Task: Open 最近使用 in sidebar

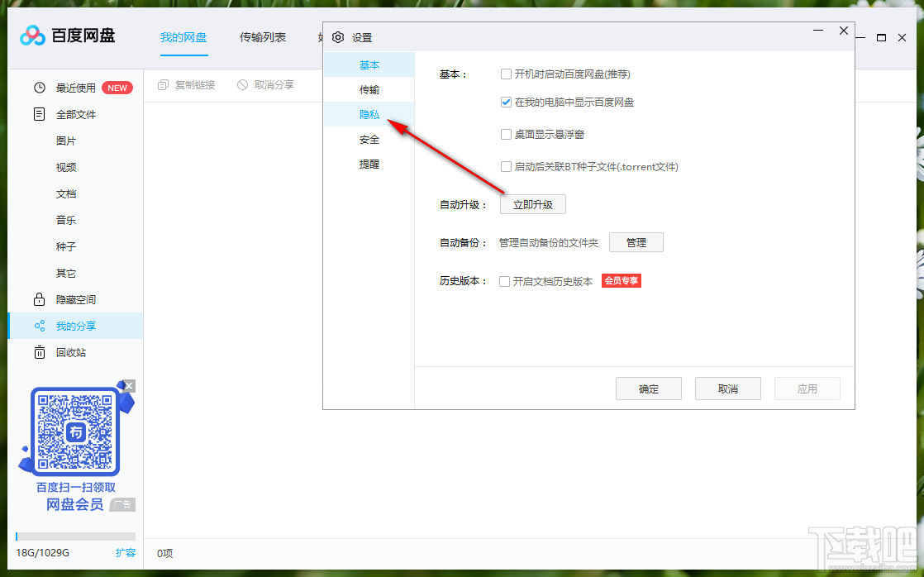Action: (75, 88)
